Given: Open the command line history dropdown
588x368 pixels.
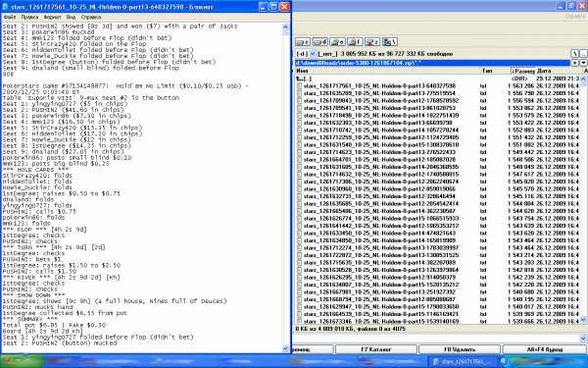Looking at the screenshot, I should (x=583, y=339).
